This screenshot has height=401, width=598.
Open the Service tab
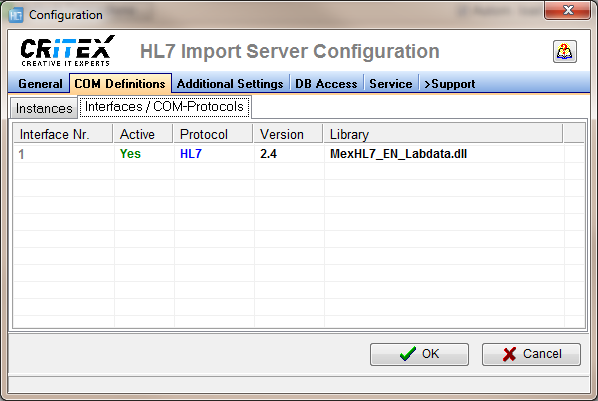(391, 84)
